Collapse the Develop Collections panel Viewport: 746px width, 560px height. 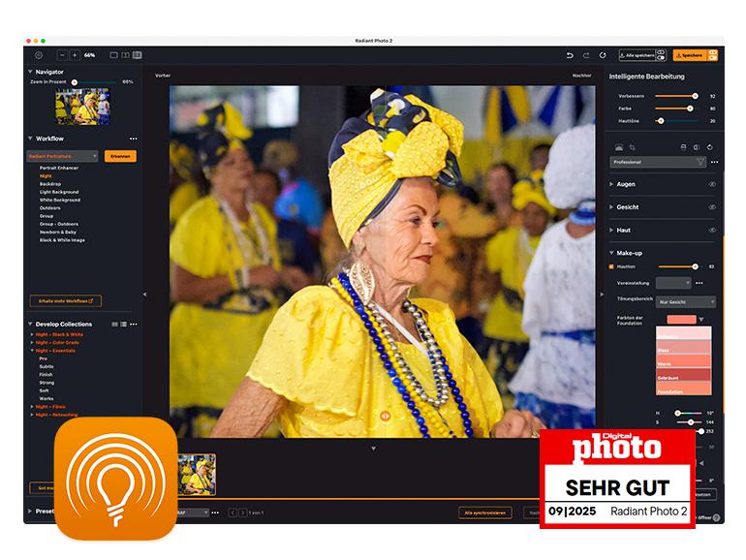[30, 324]
